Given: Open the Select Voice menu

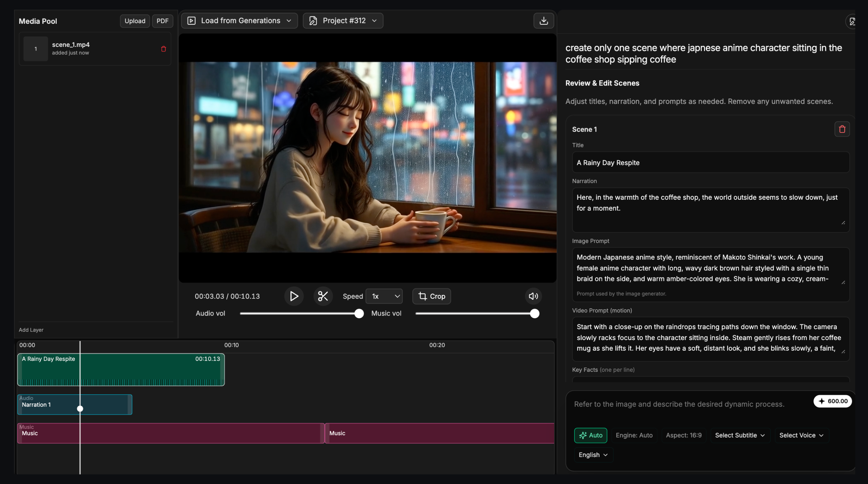Looking at the screenshot, I should point(801,435).
